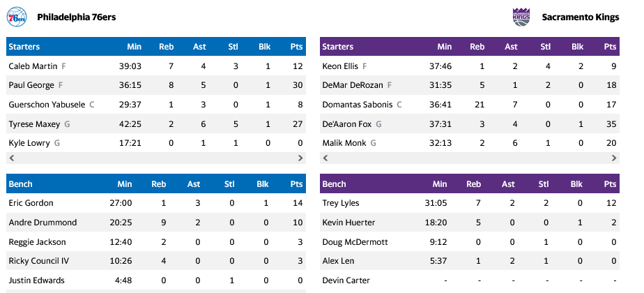Open the Philadelphia 76ers team name link
Viewport: 644px width, 293px height.
pyautogui.click(x=76, y=17)
